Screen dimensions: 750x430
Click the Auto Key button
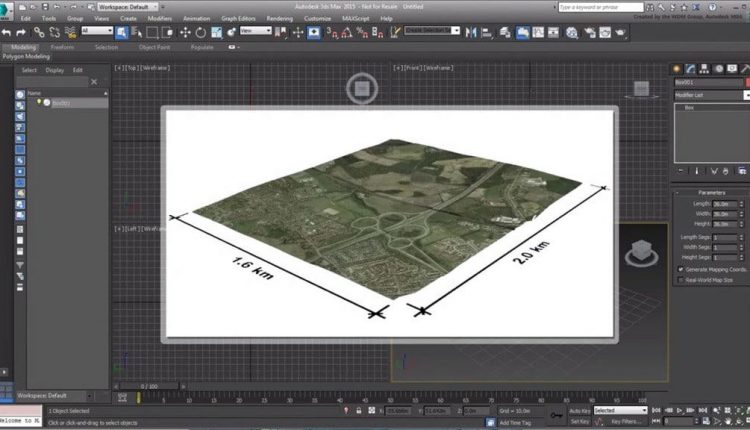(x=579, y=410)
